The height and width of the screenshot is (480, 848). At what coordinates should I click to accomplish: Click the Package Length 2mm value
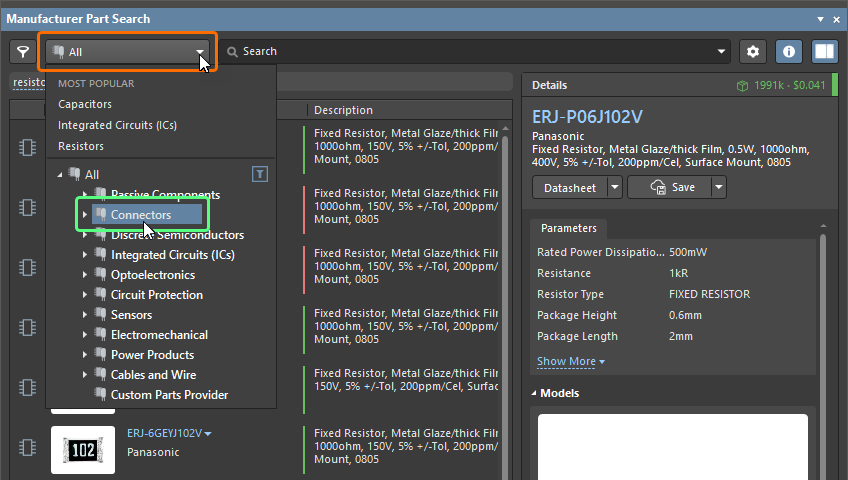coord(681,336)
